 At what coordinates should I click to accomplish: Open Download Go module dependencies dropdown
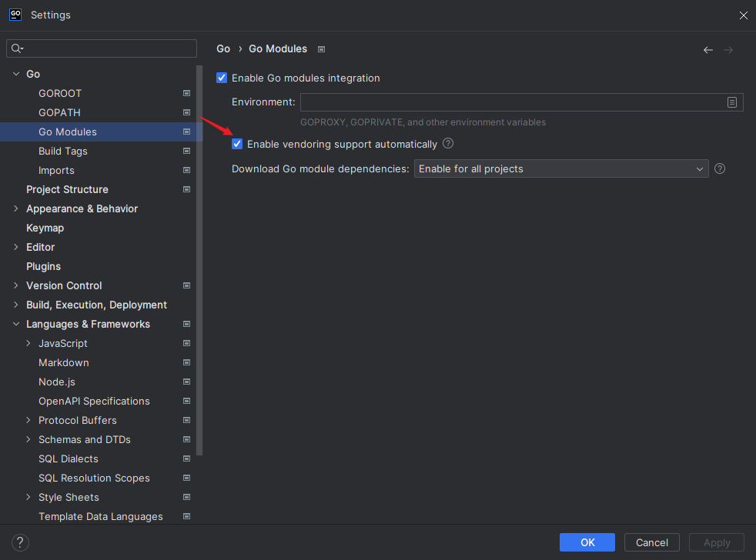(x=560, y=168)
